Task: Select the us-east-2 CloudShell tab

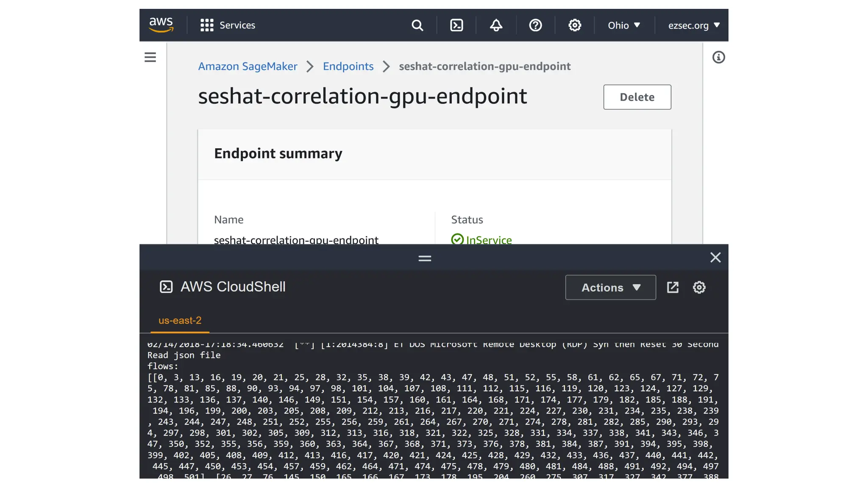Action: coord(180,320)
